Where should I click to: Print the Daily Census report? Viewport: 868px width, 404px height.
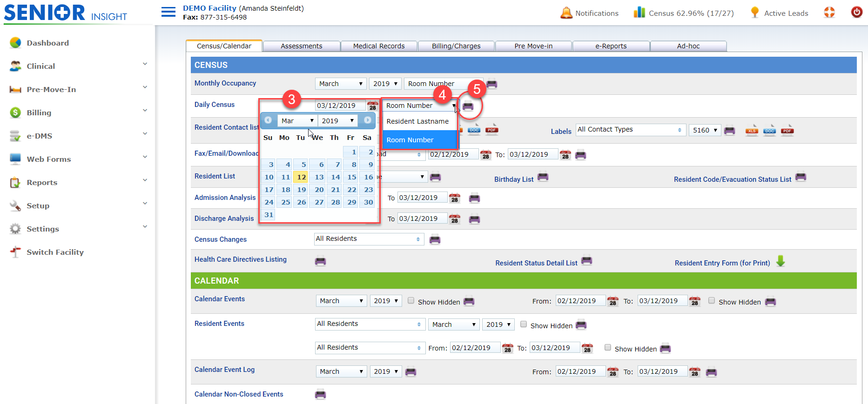click(468, 106)
